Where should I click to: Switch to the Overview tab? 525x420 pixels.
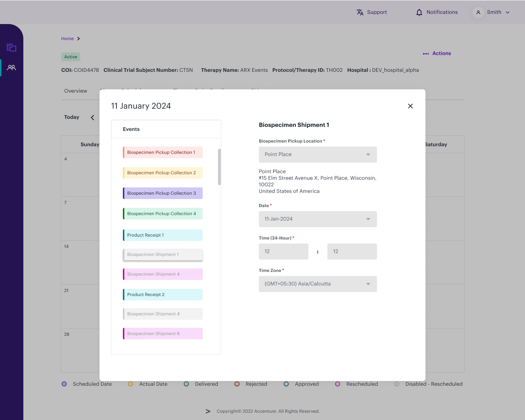(75, 91)
